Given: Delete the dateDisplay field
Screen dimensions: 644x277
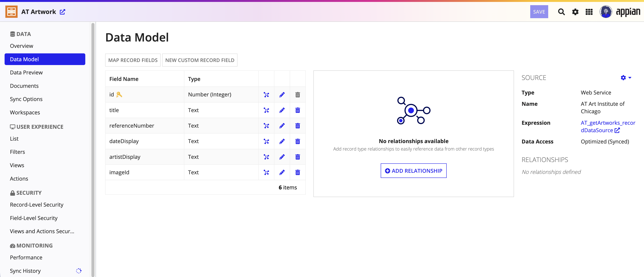Looking at the screenshot, I should click(298, 141).
